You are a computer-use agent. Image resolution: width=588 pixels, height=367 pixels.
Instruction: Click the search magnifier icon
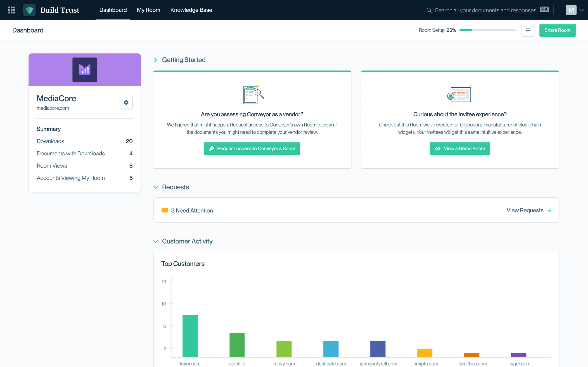pos(429,10)
